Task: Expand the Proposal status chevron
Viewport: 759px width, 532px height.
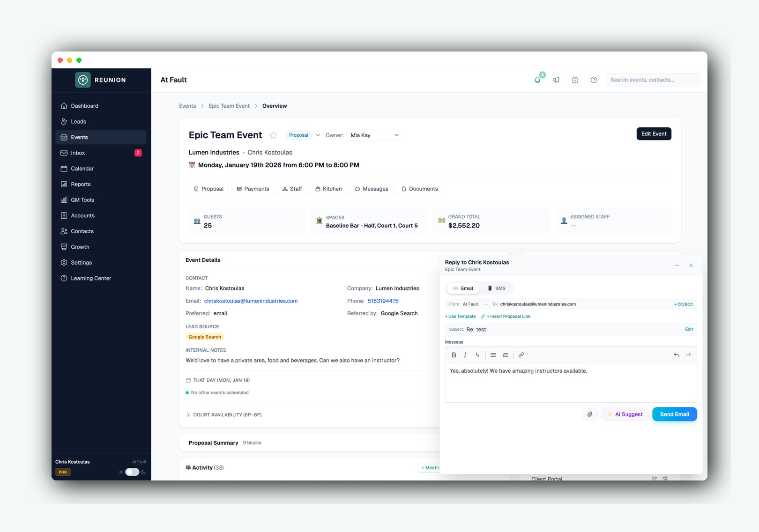Action: tap(318, 135)
